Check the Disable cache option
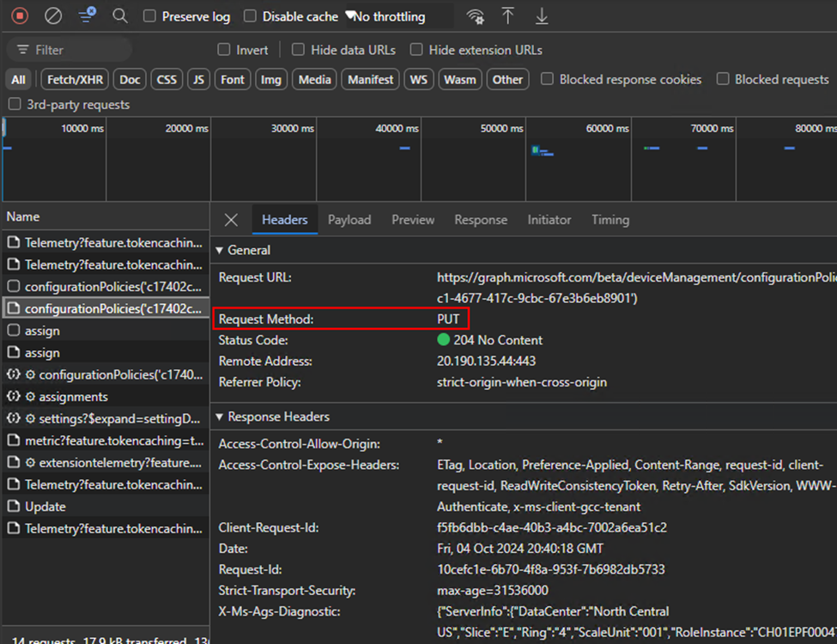Image resolution: width=837 pixels, height=644 pixels. (x=250, y=16)
